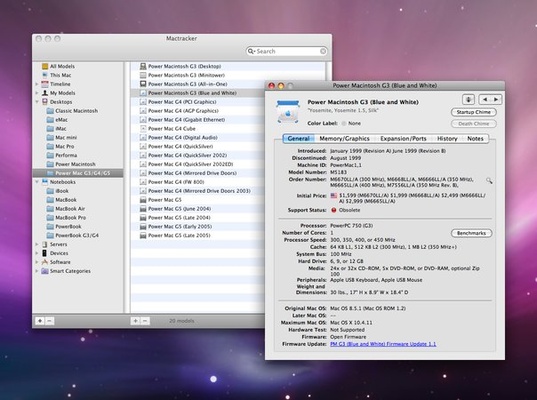
Task: Expand the My Models disclosure triangle
Action: pos(37,93)
